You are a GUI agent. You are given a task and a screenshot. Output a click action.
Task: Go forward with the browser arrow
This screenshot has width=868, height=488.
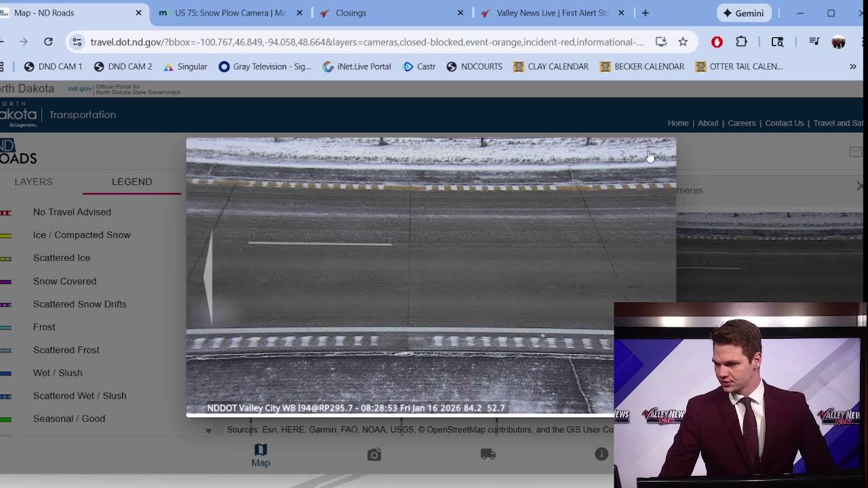coord(24,42)
